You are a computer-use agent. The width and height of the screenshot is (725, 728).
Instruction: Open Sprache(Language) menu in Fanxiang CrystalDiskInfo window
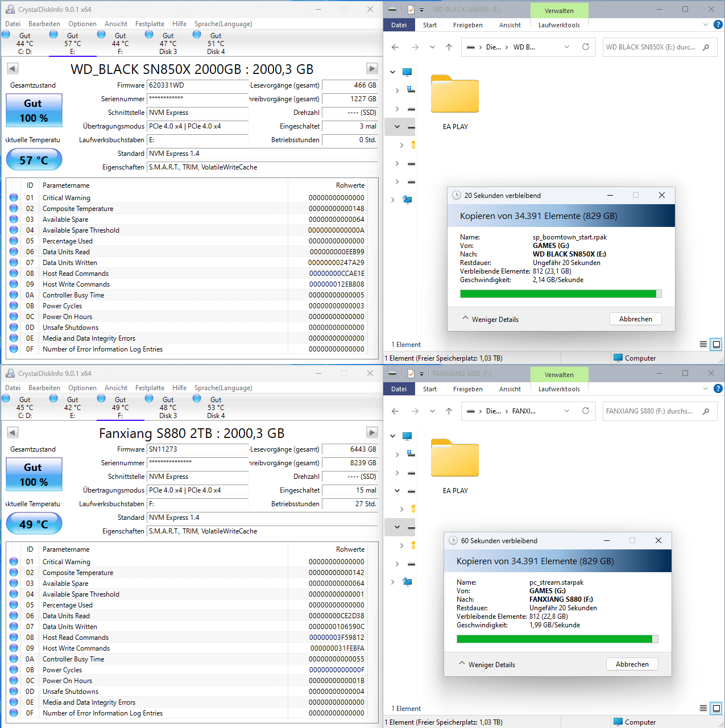pos(223,388)
